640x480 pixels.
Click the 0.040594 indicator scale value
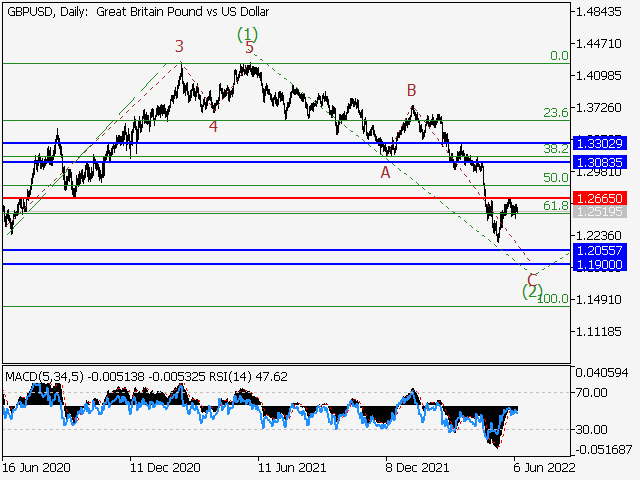[602, 373]
